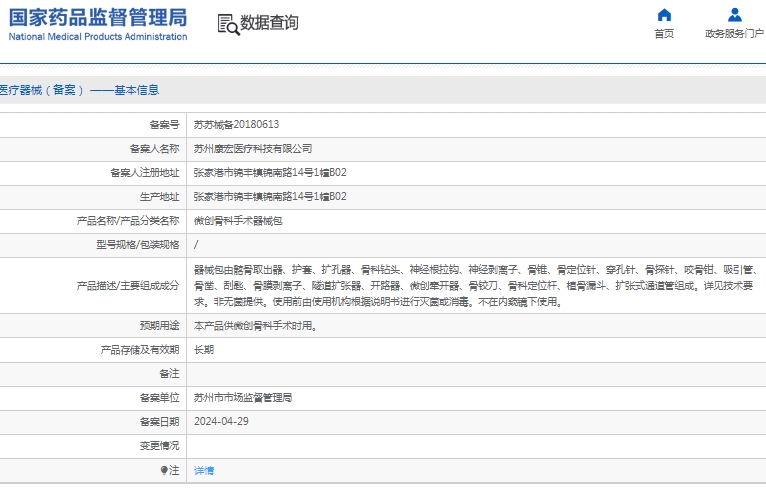
Task: Click the 生产地址 label
Action: 160,197
